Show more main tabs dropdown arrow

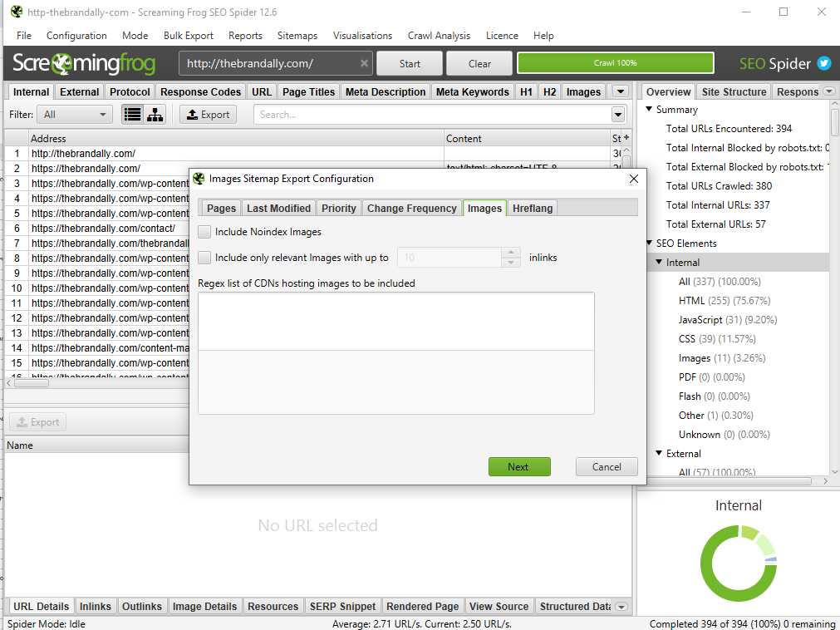621,91
